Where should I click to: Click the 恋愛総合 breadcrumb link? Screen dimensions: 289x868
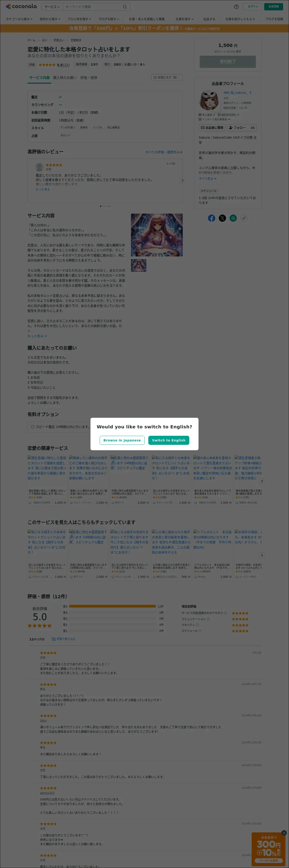[76, 40]
